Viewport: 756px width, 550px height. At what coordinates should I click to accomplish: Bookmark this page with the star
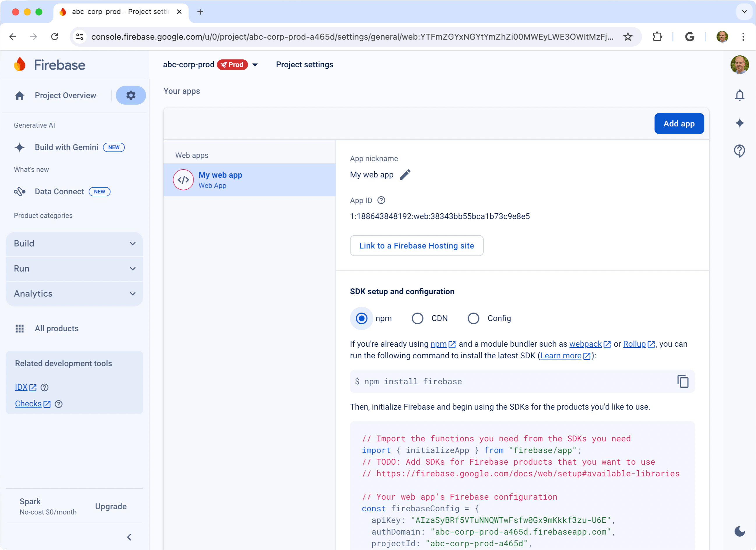click(628, 37)
